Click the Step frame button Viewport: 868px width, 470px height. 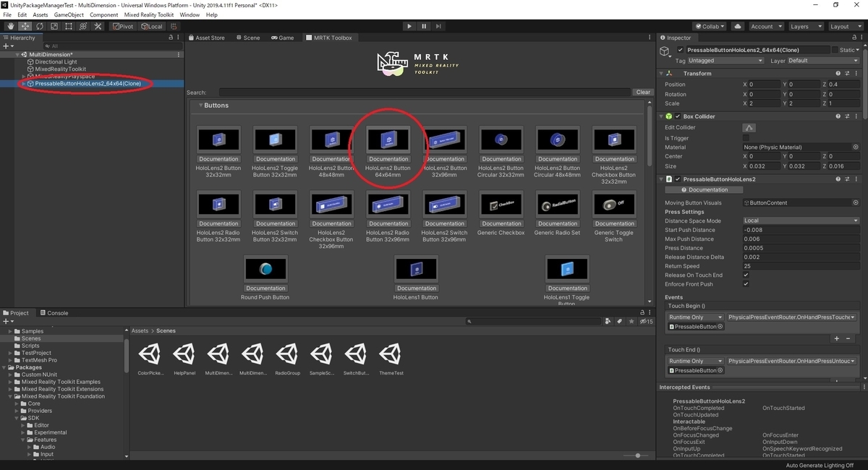(439, 26)
